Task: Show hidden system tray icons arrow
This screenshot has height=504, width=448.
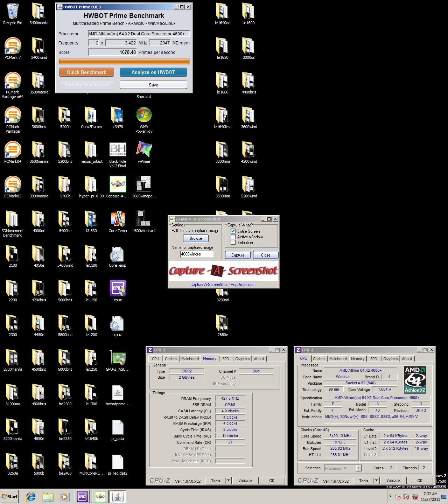Action: (390, 496)
